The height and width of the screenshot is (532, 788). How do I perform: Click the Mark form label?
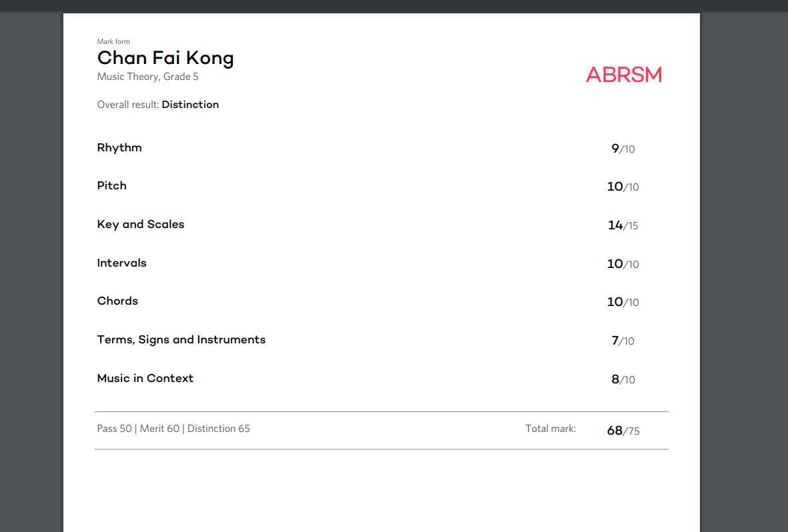click(x=113, y=42)
